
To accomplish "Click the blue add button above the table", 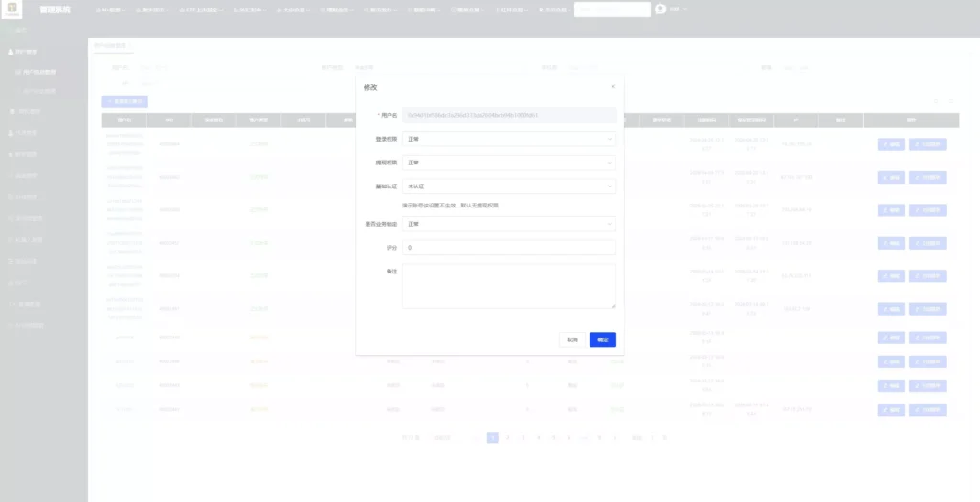I will pyautogui.click(x=125, y=101).
